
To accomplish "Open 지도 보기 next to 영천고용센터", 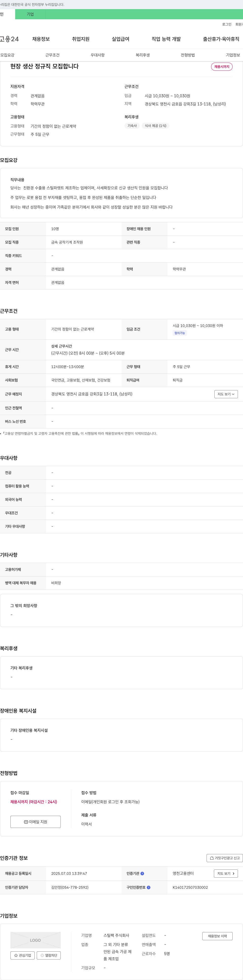I will point(226,874).
